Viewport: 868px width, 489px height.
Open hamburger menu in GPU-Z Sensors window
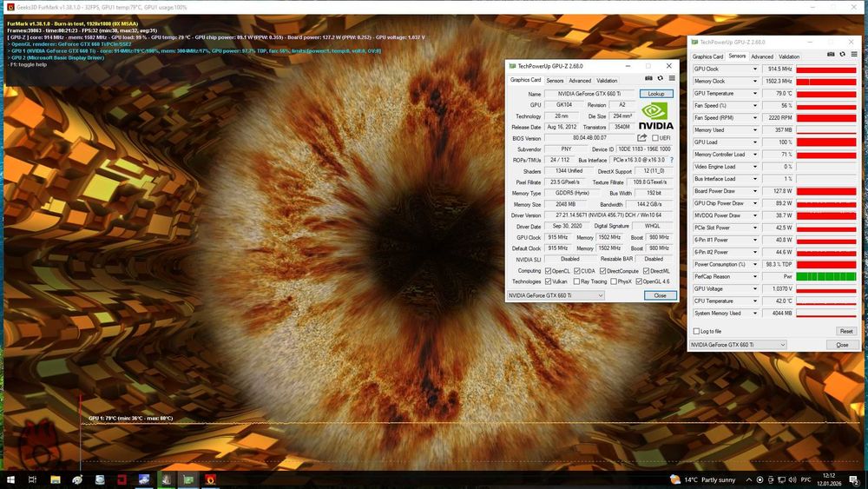click(x=853, y=54)
